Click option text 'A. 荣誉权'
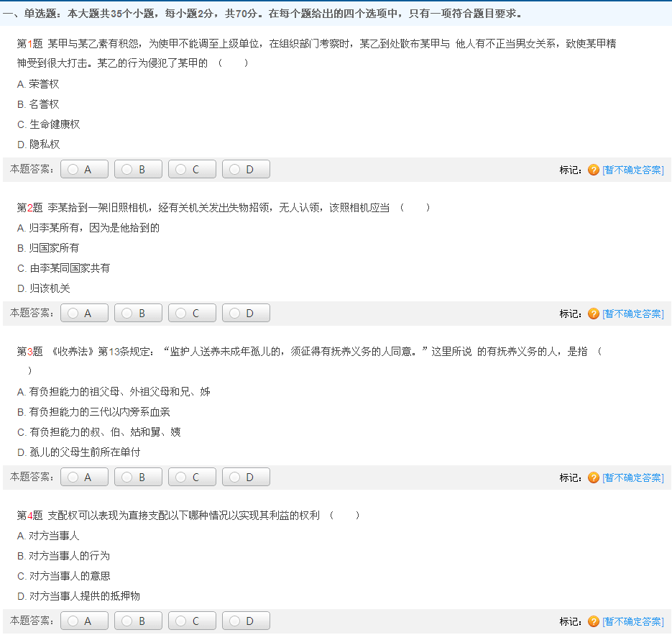The height and width of the screenshot is (635, 672). click(38, 84)
